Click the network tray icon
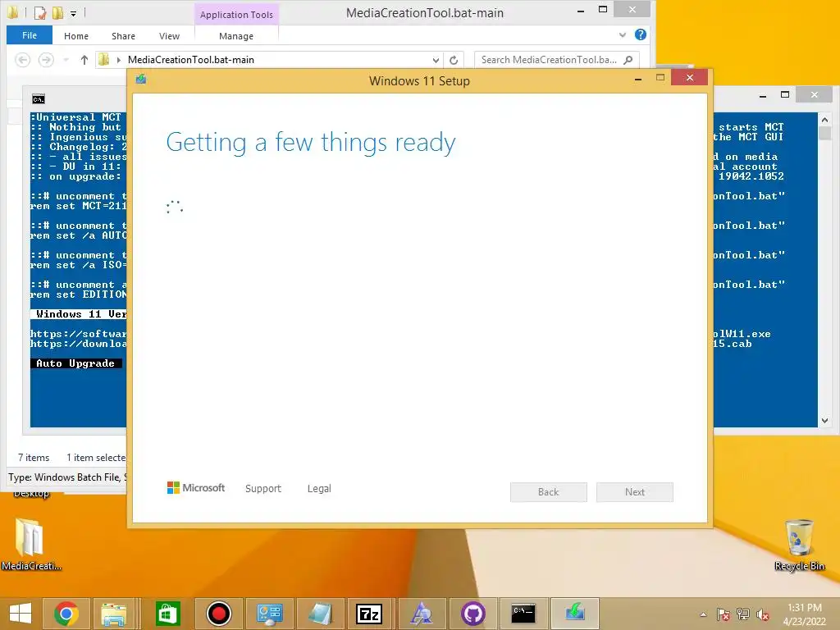840x630 pixels. (x=743, y=614)
